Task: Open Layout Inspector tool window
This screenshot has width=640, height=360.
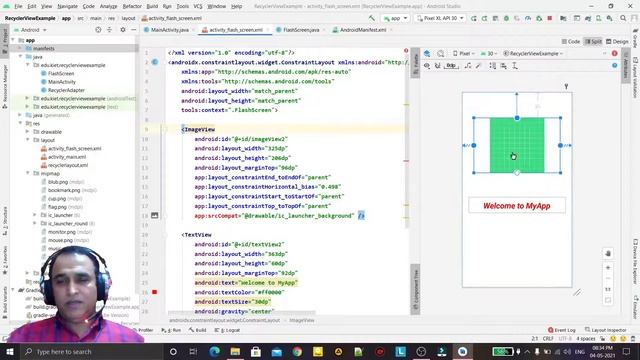Action: click(x=606, y=330)
